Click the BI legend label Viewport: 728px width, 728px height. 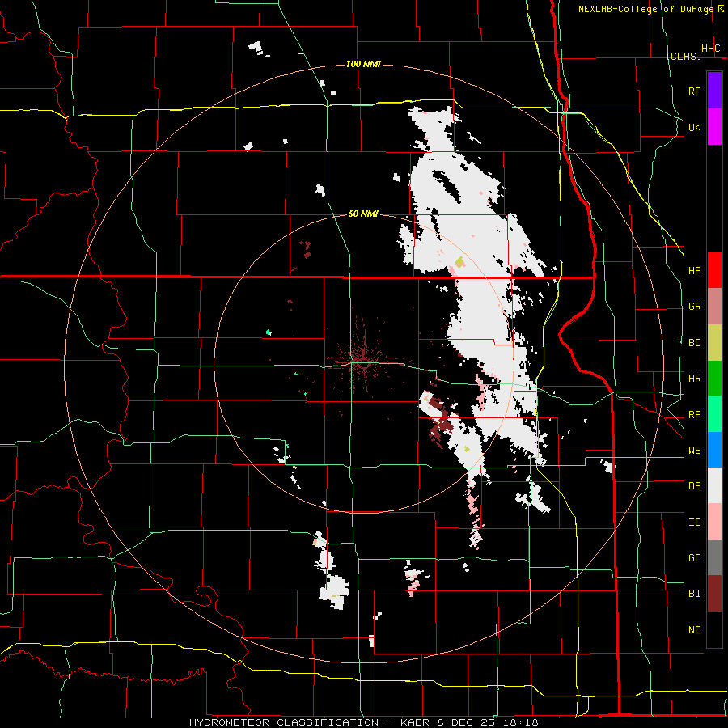click(694, 594)
